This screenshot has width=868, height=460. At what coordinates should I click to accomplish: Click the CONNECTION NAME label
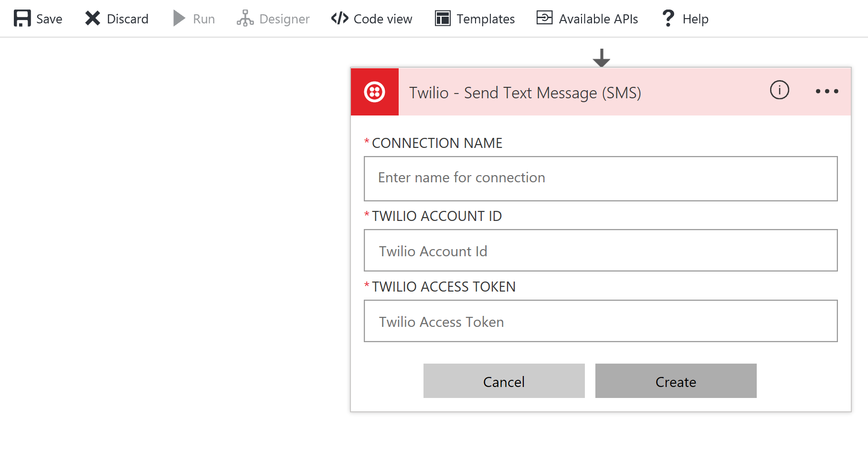(x=437, y=143)
